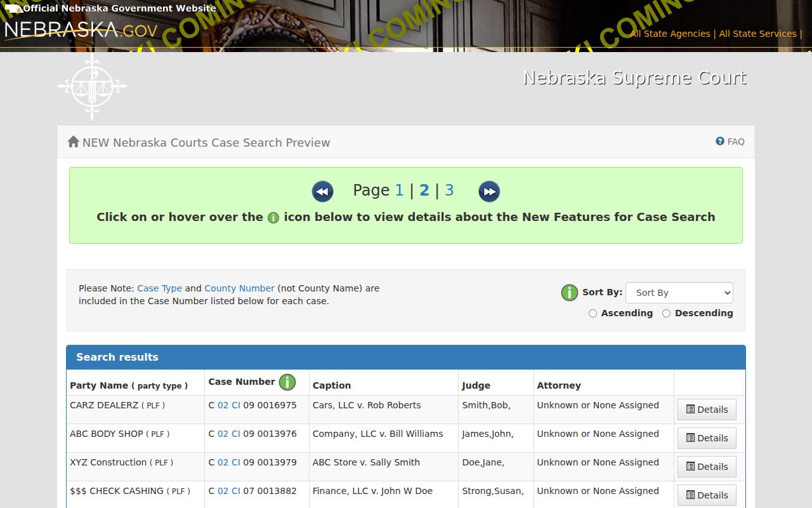
Task: Select the caption ABC Store v. Sally Smith
Action: [x=366, y=462]
